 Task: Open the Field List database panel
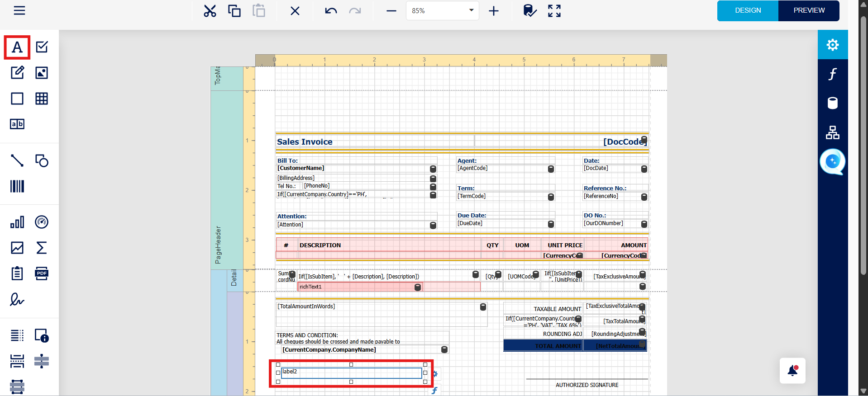tap(832, 103)
